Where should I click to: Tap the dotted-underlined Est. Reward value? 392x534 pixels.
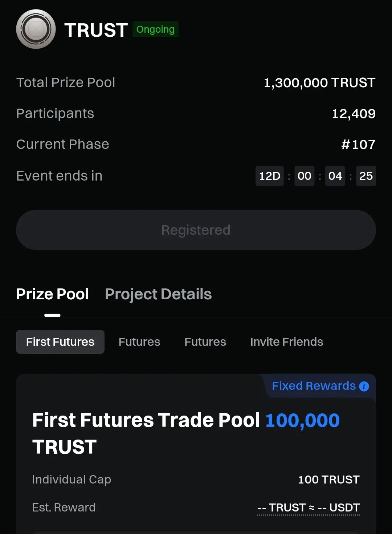[x=308, y=507]
